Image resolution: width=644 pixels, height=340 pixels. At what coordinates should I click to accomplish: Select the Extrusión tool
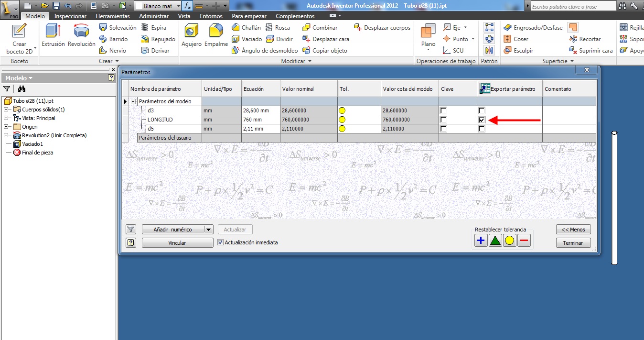(53, 36)
